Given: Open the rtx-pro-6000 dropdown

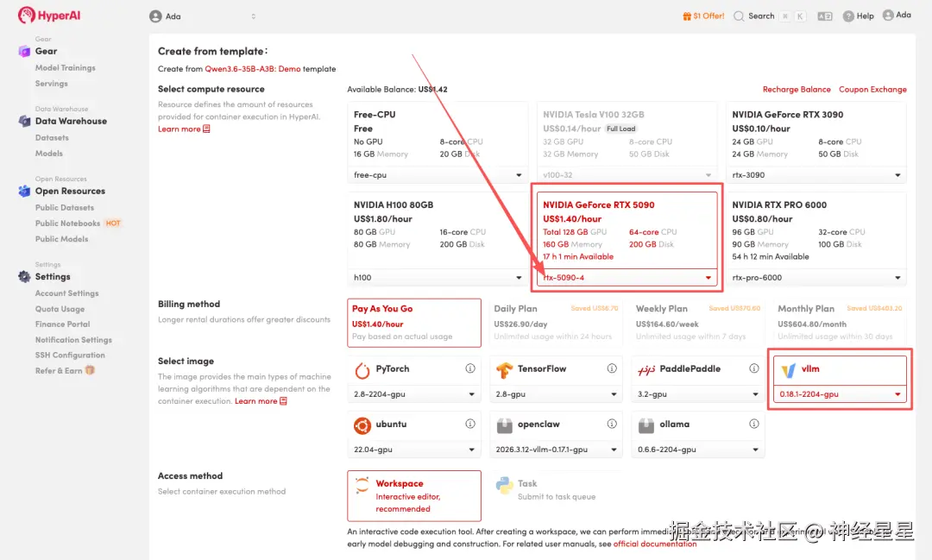Looking at the screenshot, I should click(816, 278).
